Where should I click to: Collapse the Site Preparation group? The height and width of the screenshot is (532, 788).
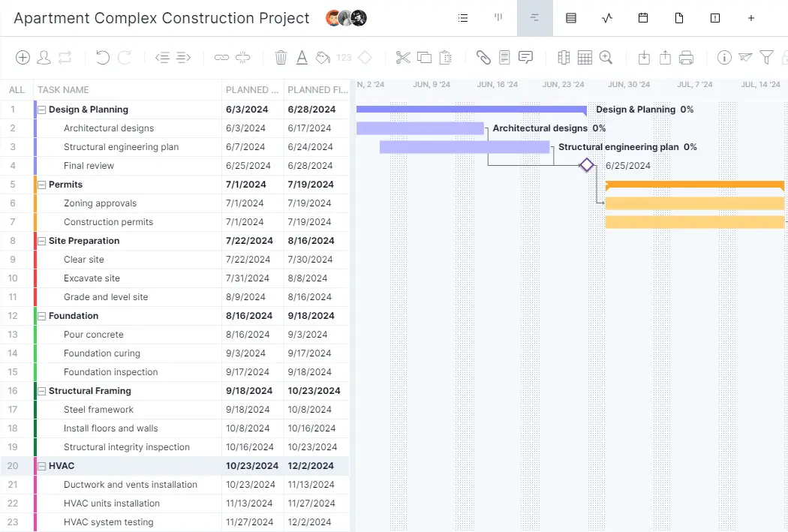pos(42,241)
